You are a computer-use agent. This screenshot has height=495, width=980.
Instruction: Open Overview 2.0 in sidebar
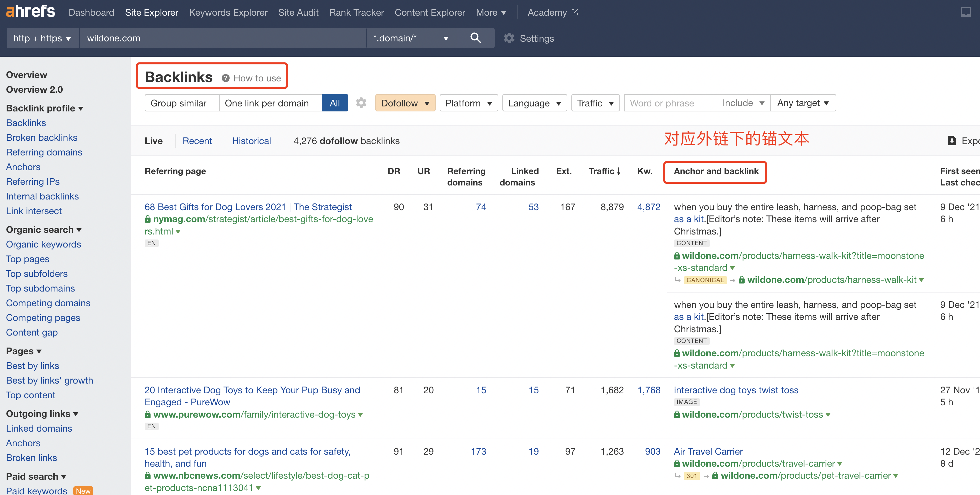(x=35, y=89)
